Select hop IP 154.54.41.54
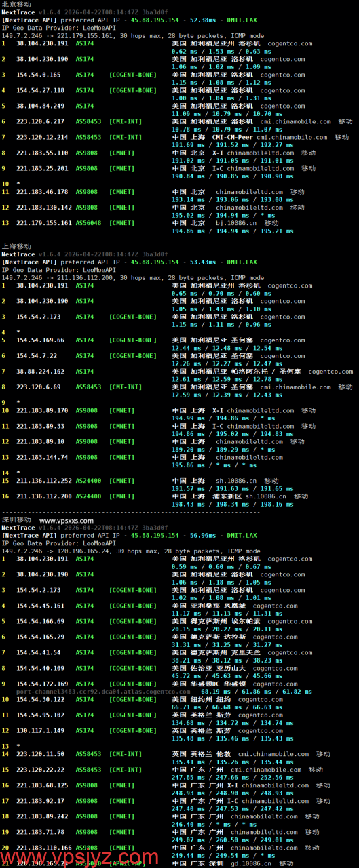Viewport: 359px width, 868px height. pos(39,653)
